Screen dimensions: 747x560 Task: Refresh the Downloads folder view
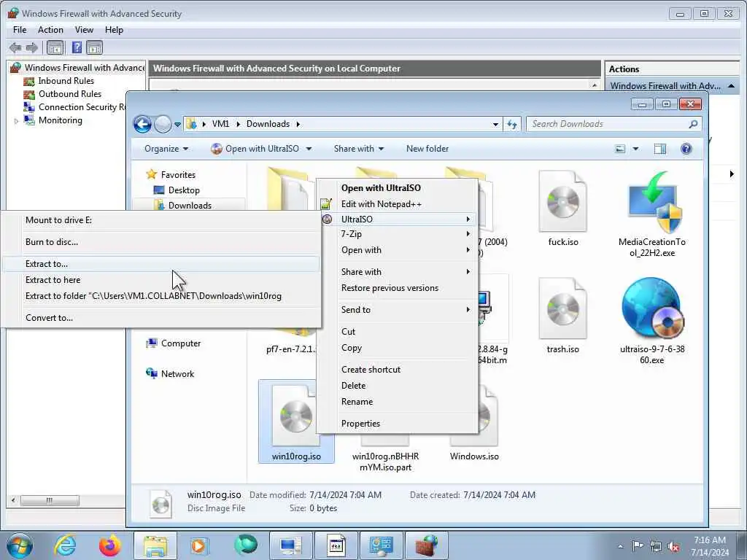point(512,124)
